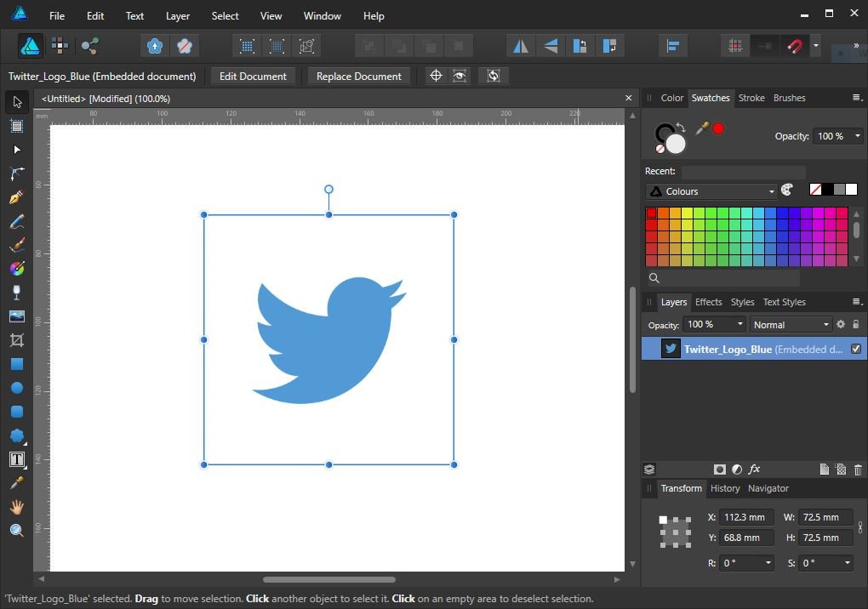Screen dimensions: 868x609
Task: Select the Artboard tool
Action: [x=17, y=126]
